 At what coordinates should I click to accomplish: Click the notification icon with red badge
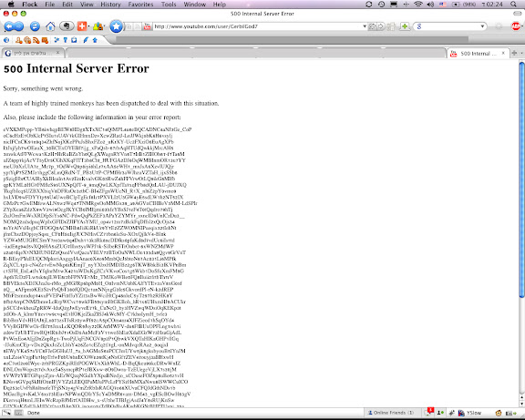tap(428, 412)
